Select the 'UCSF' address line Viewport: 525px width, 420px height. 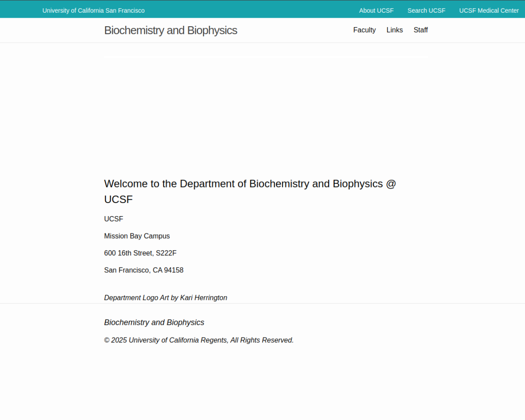pyautogui.click(x=114, y=219)
